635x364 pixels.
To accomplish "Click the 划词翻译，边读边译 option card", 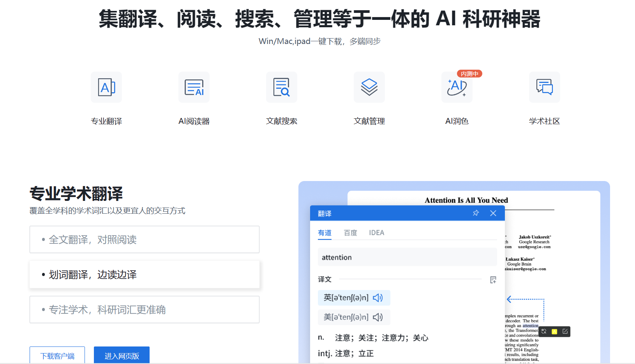I will click(144, 274).
